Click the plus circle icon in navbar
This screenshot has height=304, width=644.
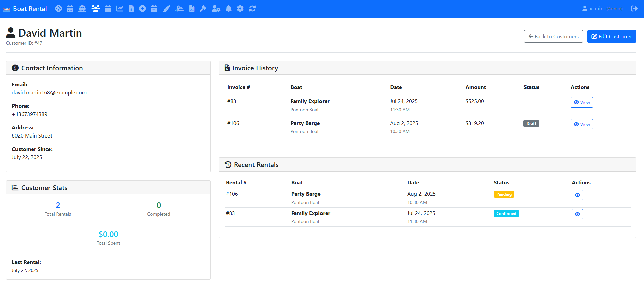click(142, 9)
